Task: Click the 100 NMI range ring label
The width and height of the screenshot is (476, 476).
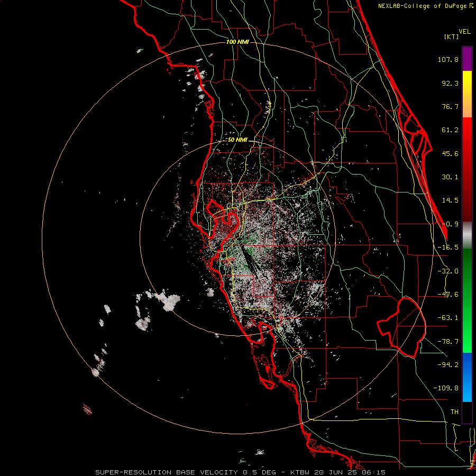Action: tap(237, 42)
